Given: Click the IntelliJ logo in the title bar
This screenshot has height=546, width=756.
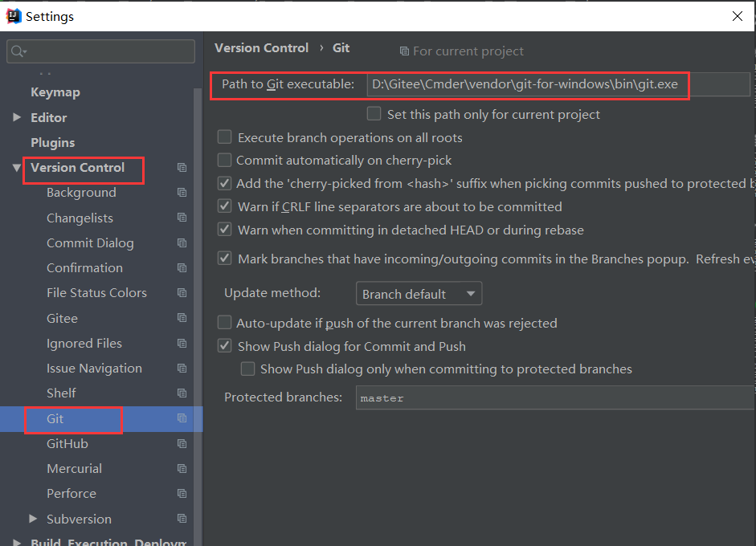Looking at the screenshot, I should 13,16.
